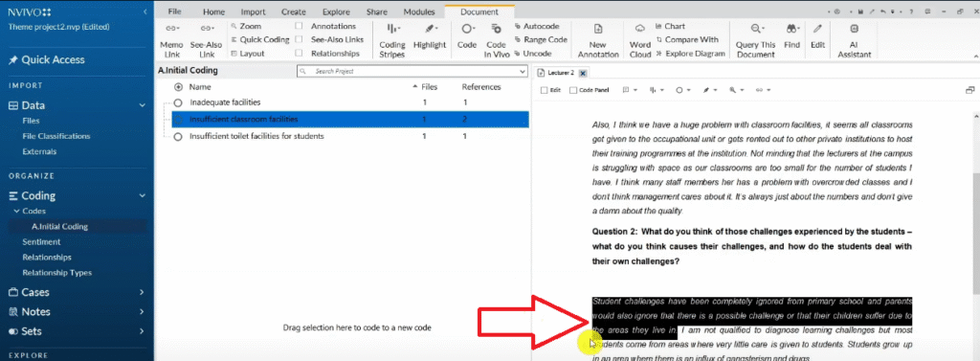This screenshot has width=980, height=361.
Task: Open Externals in sidebar
Action: point(39,151)
